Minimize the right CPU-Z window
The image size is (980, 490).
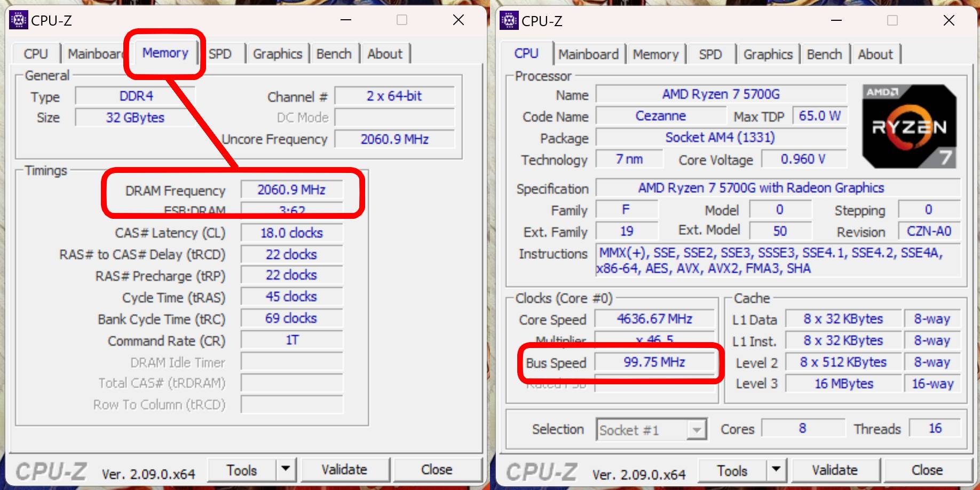836,21
